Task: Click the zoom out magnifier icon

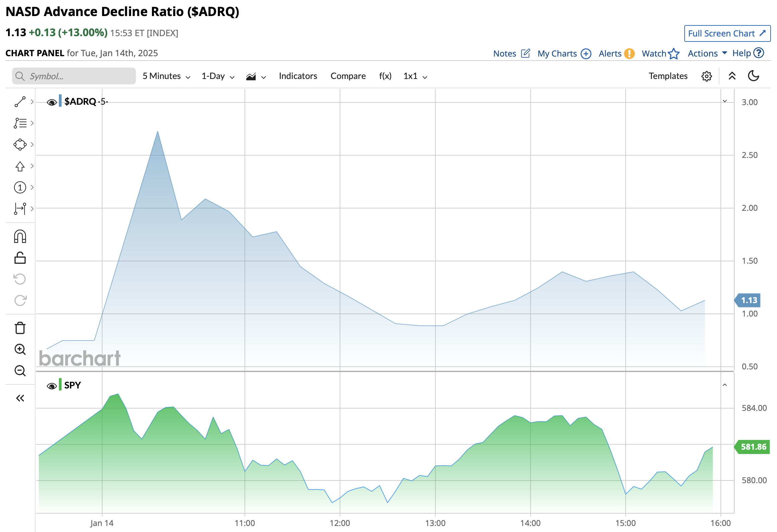Action: coord(20,371)
